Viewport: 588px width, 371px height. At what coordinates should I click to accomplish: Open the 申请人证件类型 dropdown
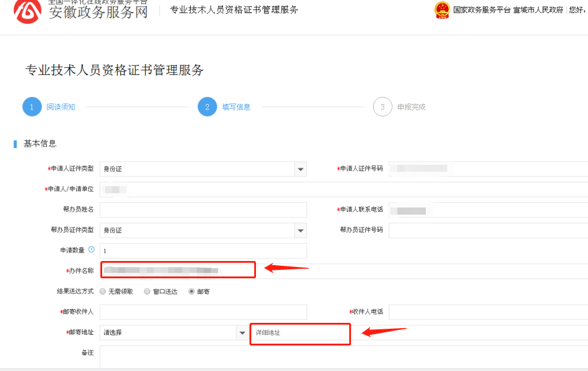tap(301, 169)
